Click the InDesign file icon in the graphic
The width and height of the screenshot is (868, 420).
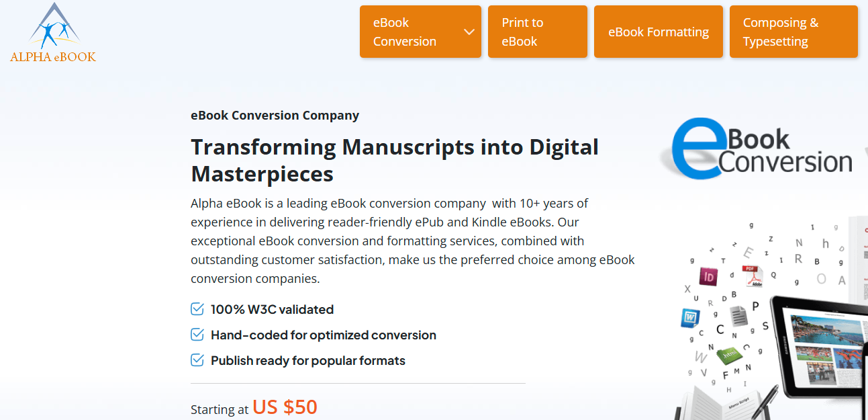tap(709, 278)
